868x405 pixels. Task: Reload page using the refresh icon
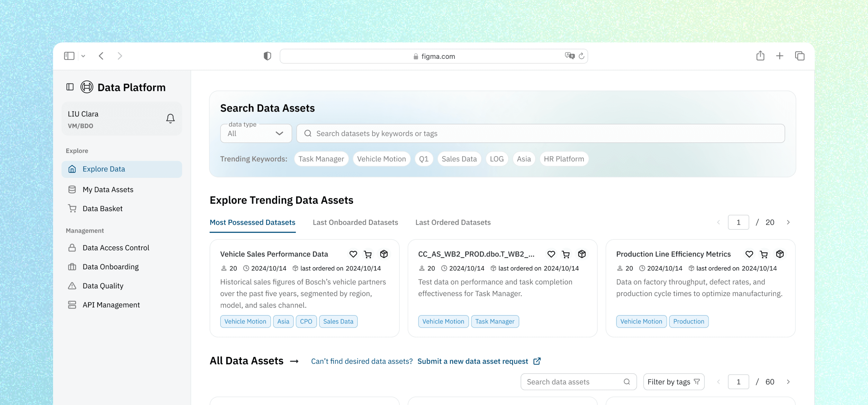coord(581,56)
